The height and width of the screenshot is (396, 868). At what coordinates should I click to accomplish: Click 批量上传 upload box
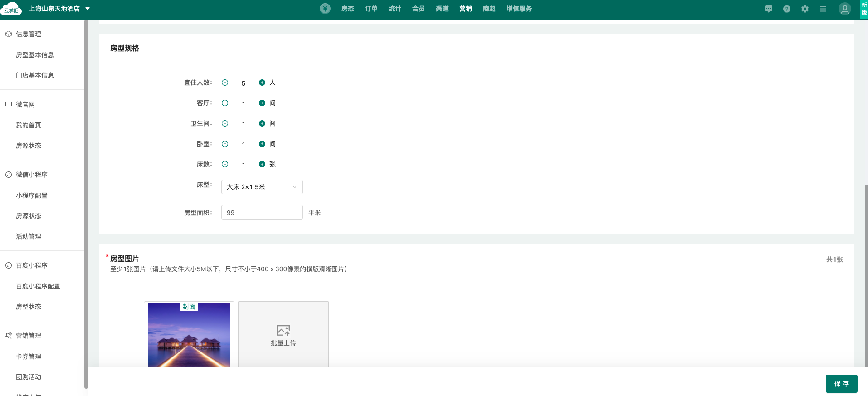[283, 335]
